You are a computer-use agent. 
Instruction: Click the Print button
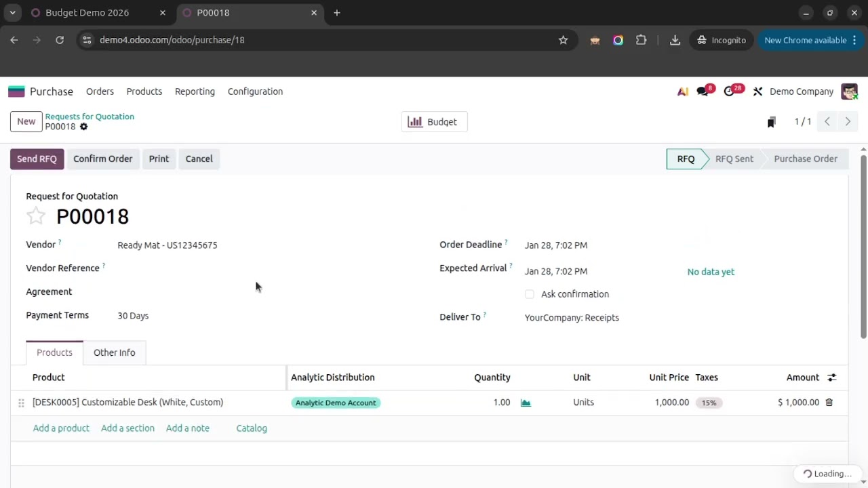click(159, 159)
